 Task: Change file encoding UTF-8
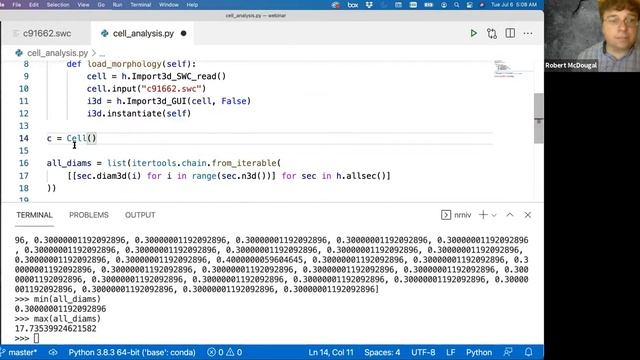[423, 352]
